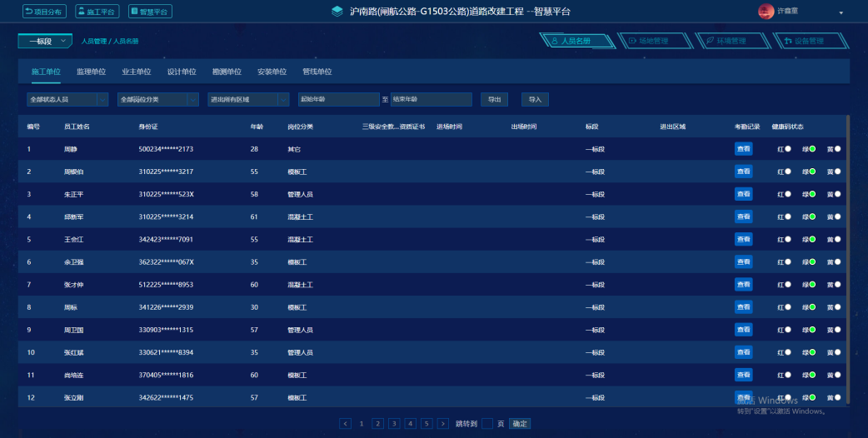
Task: Switch to the 监理单位 tab
Action: [92, 72]
